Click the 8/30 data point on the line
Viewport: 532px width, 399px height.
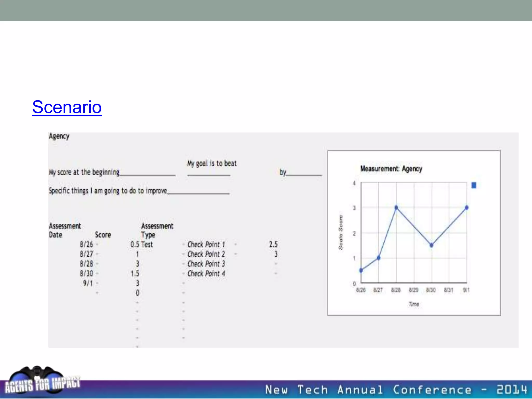coord(431,245)
